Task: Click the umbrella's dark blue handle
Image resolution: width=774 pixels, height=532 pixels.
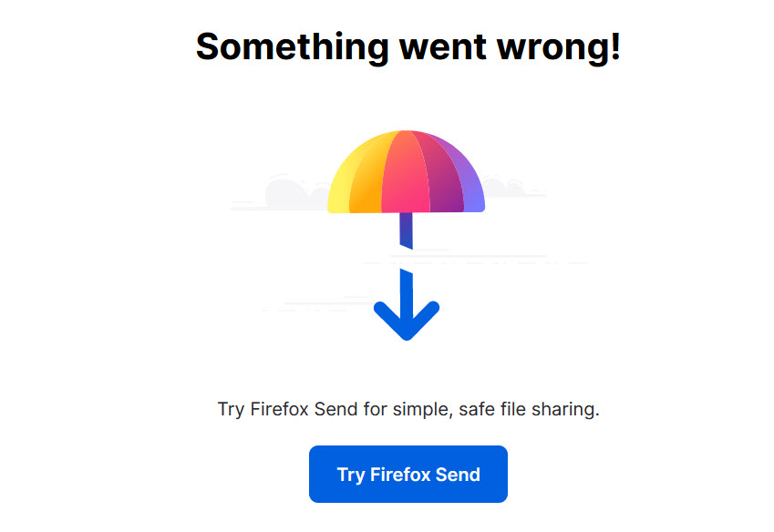Action: (x=406, y=230)
